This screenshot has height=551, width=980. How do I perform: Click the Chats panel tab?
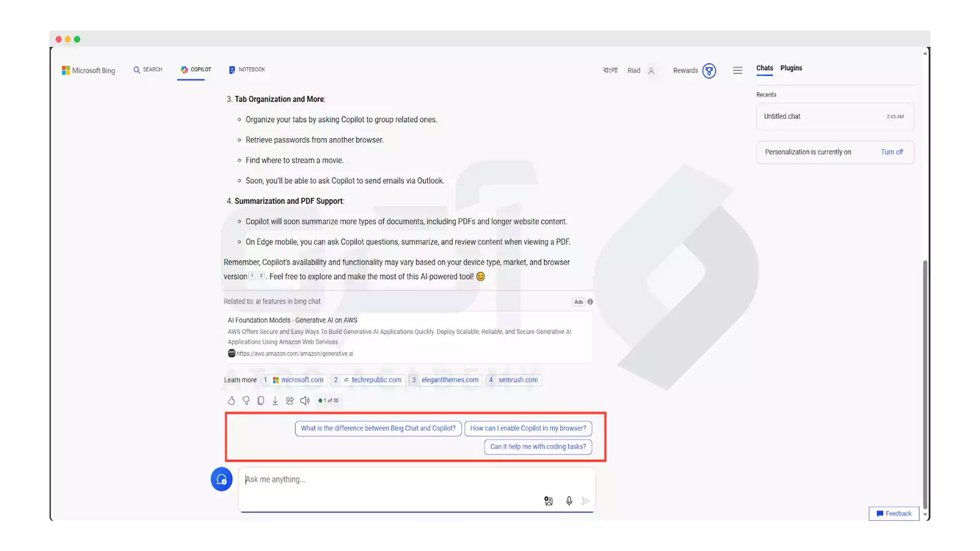(x=765, y=67)
